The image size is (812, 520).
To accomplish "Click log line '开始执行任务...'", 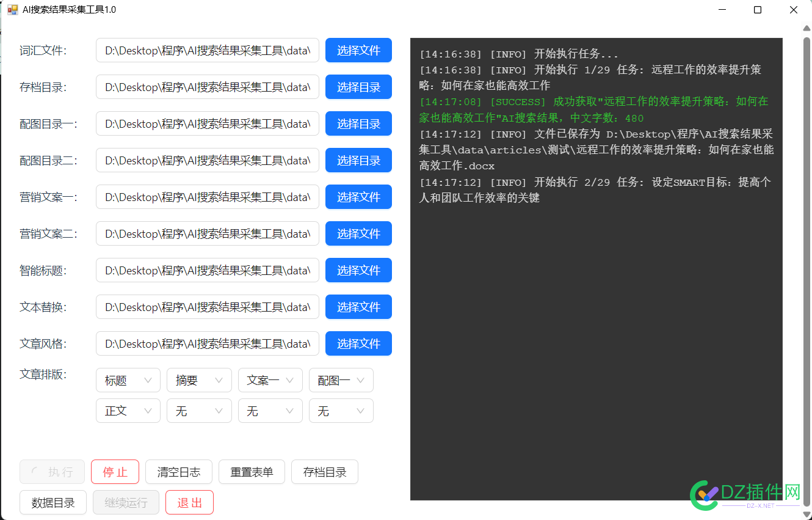I will click(x=519, y=54).
